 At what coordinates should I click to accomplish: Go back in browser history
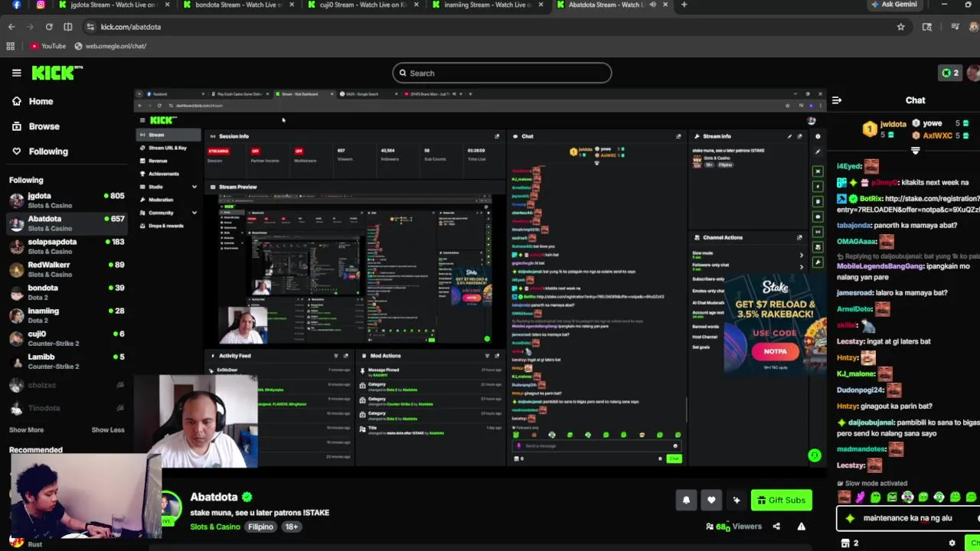click(x=11, y=27)
